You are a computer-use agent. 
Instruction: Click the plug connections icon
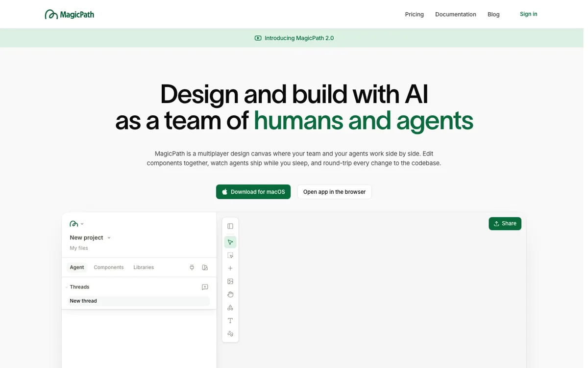[x=192, y=267]
